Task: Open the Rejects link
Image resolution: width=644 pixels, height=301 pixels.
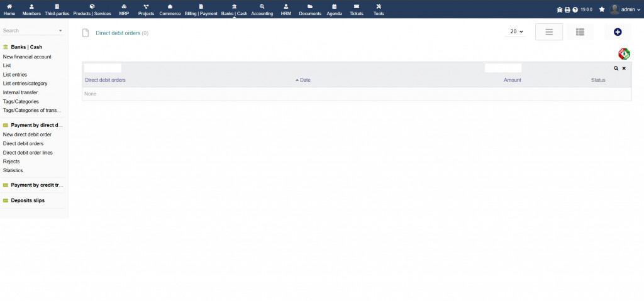Action: (x=11, y=161)
